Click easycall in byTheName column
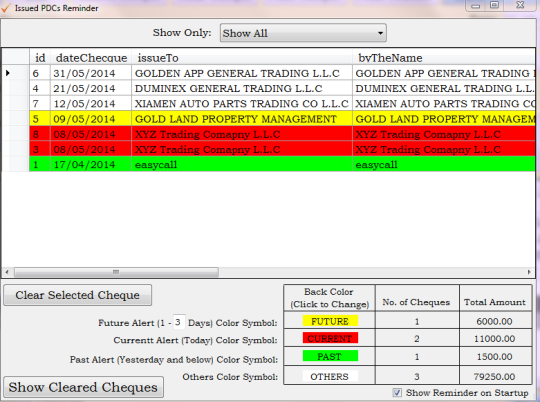The height and width of the screenshot is (402, 540). [x=444, y=164]
